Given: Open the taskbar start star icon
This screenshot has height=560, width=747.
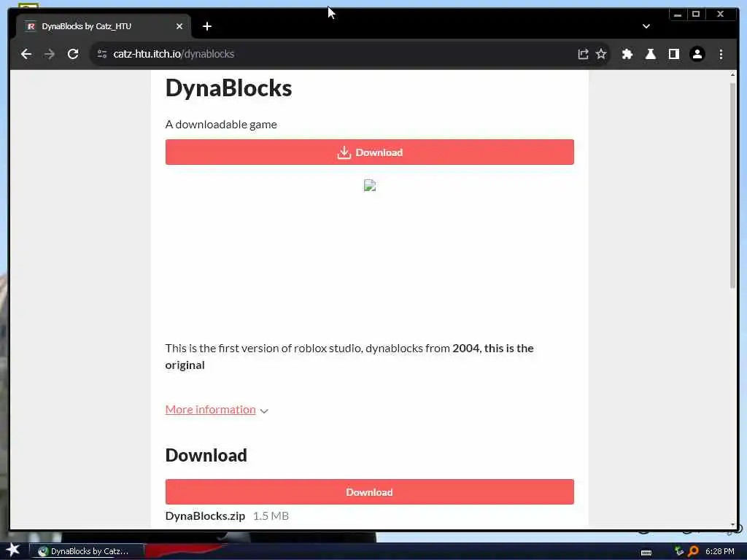Looking at the screenshot, I should [13, 551].
